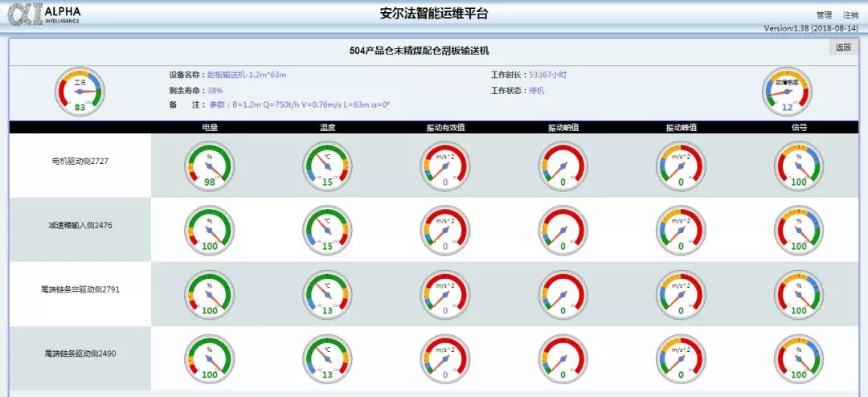The width and height of the screenshot is (868, 397).
Task: Open the 电量 gauge for 电机驱动侧2727
Action: pos(209,166)
